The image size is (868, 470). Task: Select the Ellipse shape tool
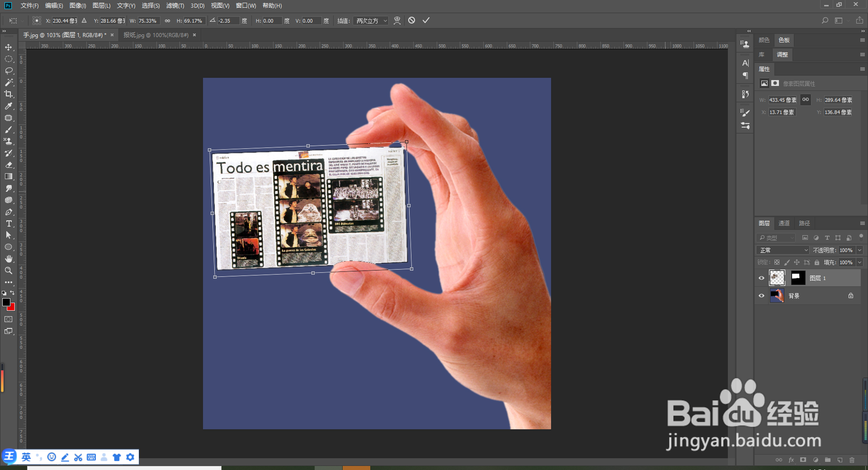click(9, 247)
